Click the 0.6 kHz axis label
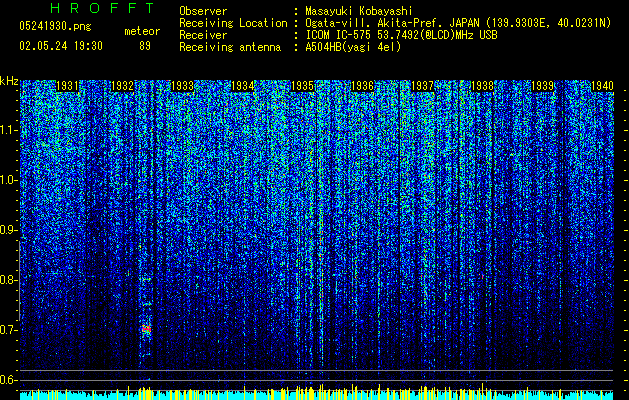 [9, 380]
